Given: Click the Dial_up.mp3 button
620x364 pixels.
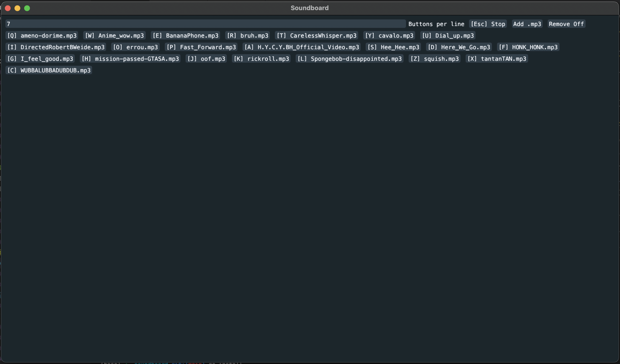Looking at the screenshot, I should click(x=448, y=35).
